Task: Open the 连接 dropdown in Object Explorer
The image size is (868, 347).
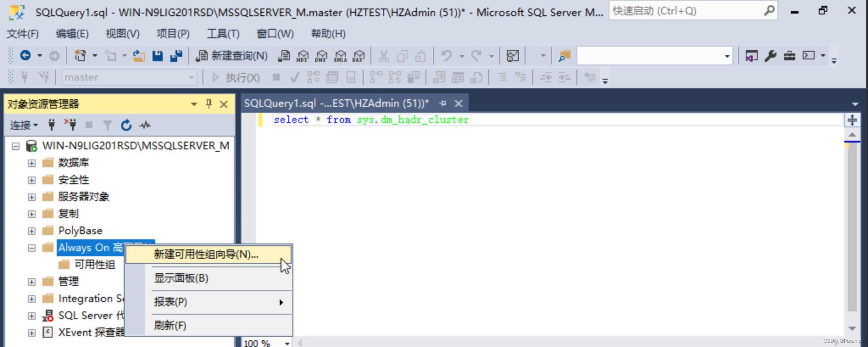Action: coord(24,125)
